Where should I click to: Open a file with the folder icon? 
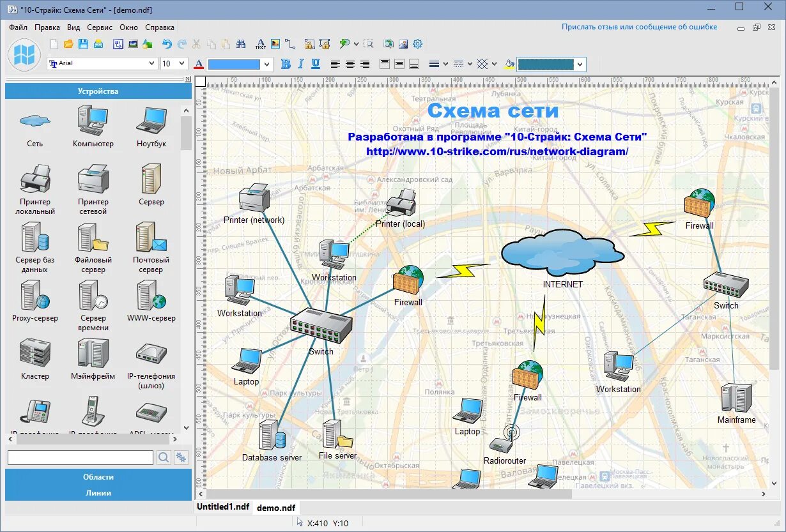pyautogui.click(x=69, y=44)
